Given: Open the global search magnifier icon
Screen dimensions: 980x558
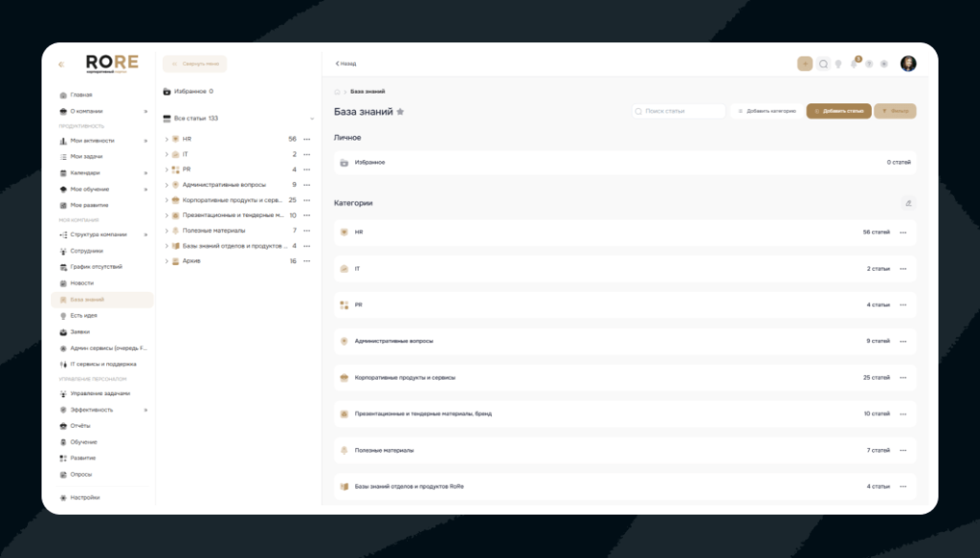Looking at the screenshot, I should (823, 64).
